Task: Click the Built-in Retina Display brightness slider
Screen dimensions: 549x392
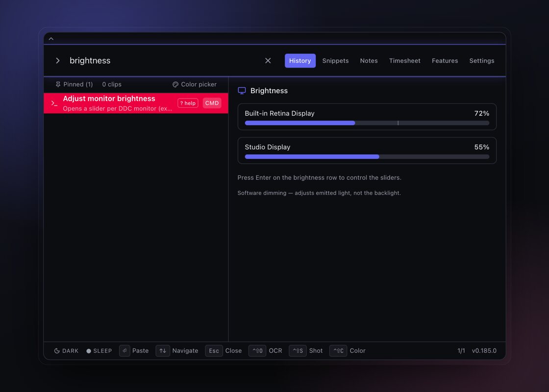Action: click(367, 123)
